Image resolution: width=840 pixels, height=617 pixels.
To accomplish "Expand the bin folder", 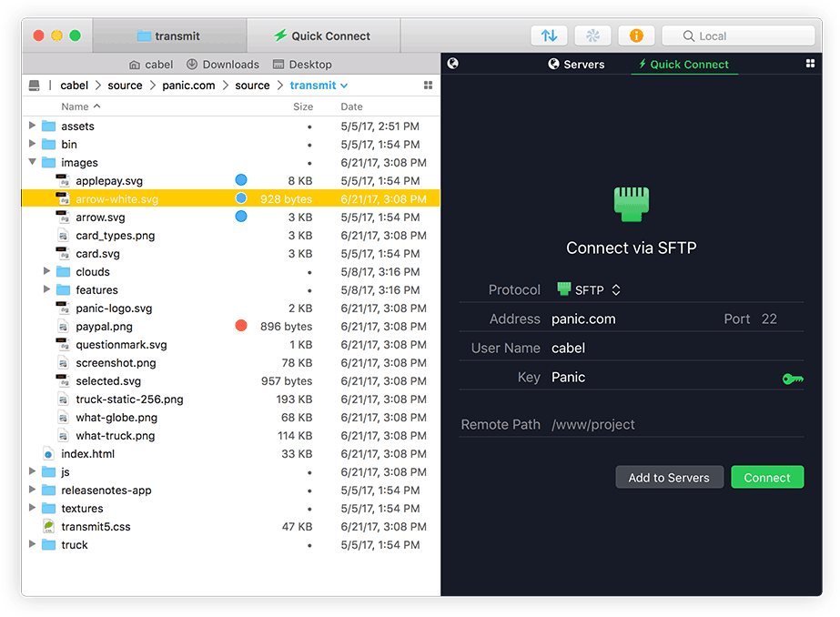I will (x=32, y=144).
